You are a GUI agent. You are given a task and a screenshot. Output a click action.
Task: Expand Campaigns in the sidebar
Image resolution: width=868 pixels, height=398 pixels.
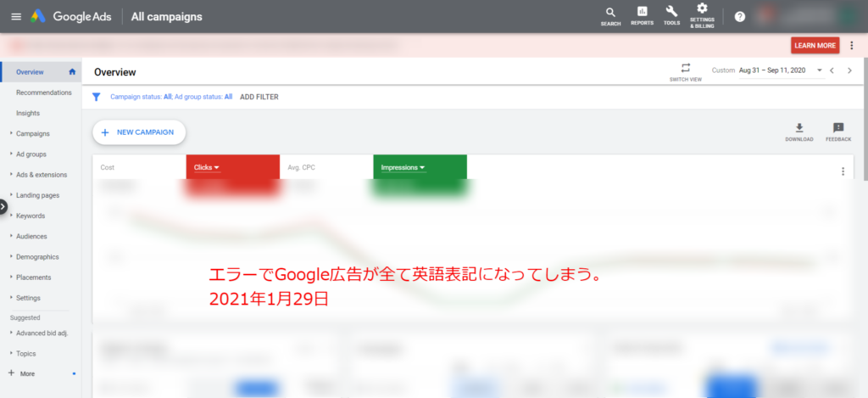pyautogui.click(x=33, y=133)
